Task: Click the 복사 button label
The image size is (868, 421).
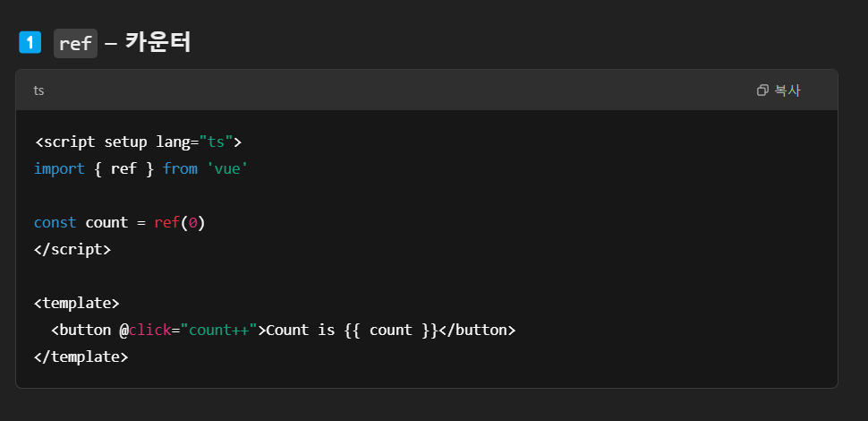Action: tap(787, 90)
